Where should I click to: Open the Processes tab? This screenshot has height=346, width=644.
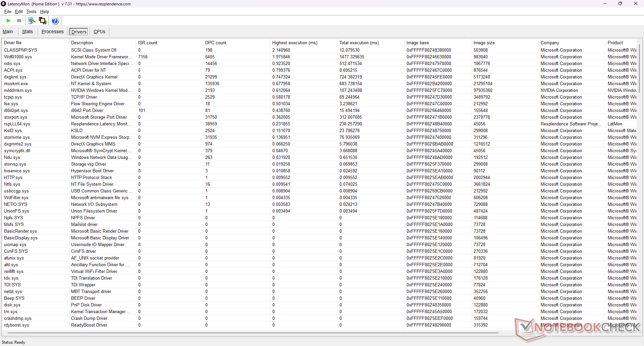(52, 32)
